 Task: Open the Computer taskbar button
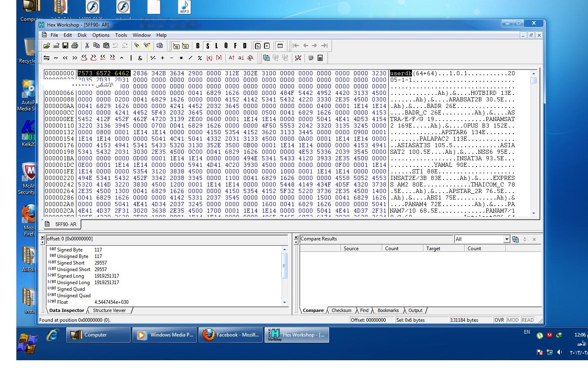coord(98,335)
